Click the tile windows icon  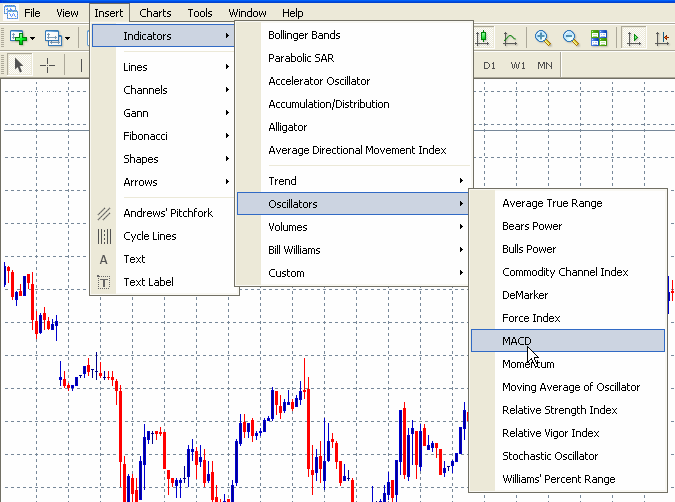pyautogui.click(x=599, y=38)
